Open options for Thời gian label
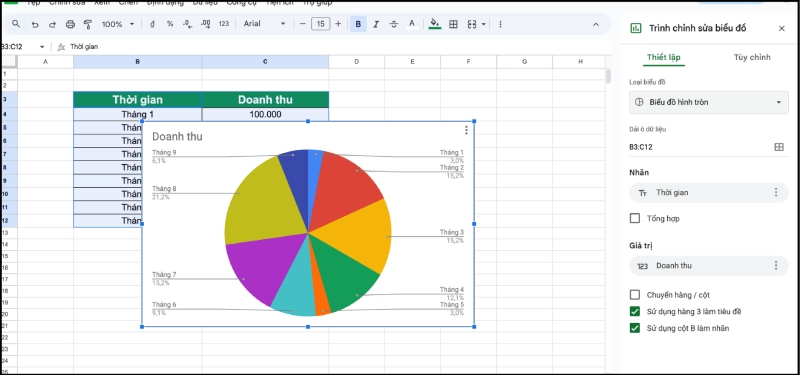This screenshot has width=800, height=375. click(x=776, y=192)
